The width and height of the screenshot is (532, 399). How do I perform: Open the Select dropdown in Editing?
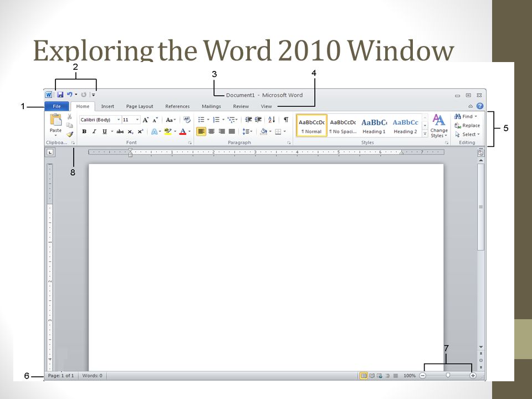[x=467, y=134]
